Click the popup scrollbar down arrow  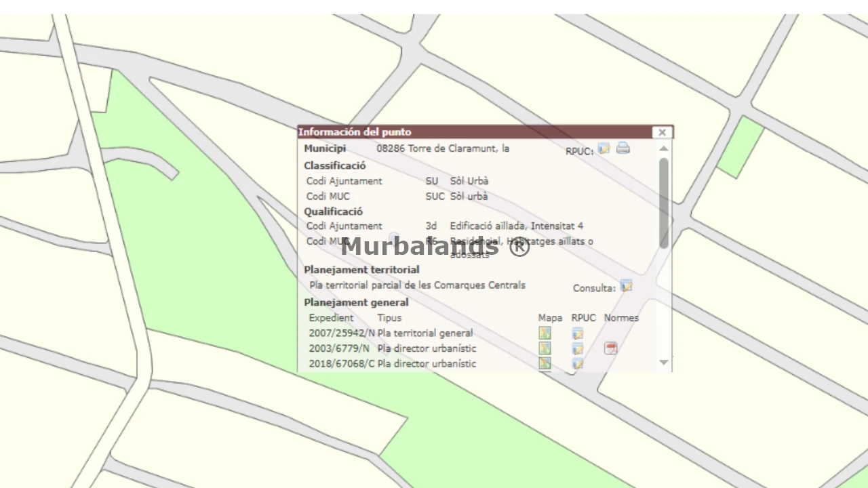(x=664, y=363)
